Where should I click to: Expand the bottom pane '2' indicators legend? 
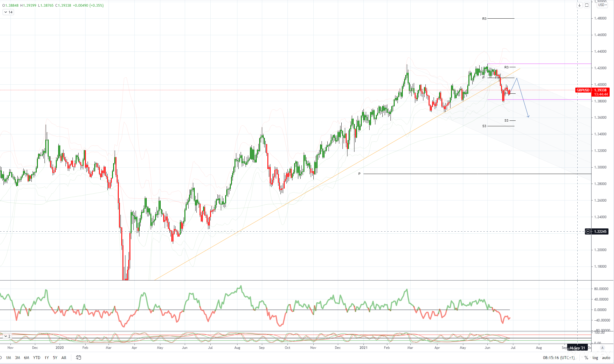(x=7, y=336)
